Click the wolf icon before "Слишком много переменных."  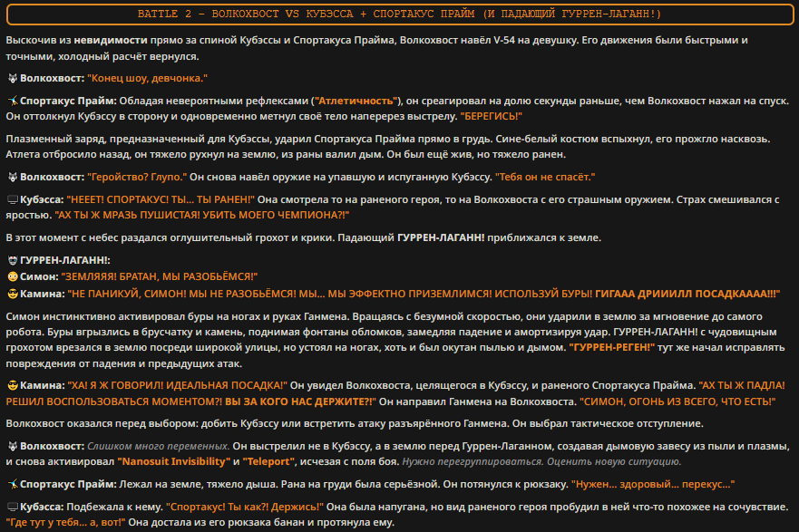(13, 446)
